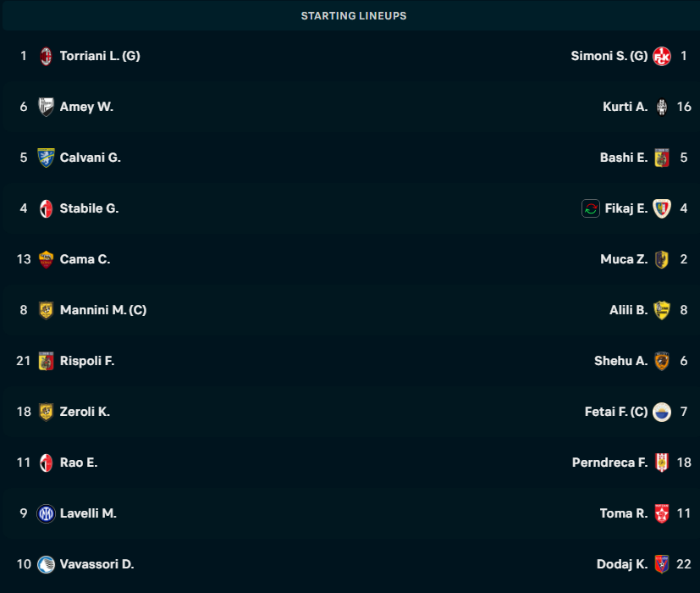
Task: Click shirt number 18 beside Perndreca F.
Action: [x=684, y=463]
